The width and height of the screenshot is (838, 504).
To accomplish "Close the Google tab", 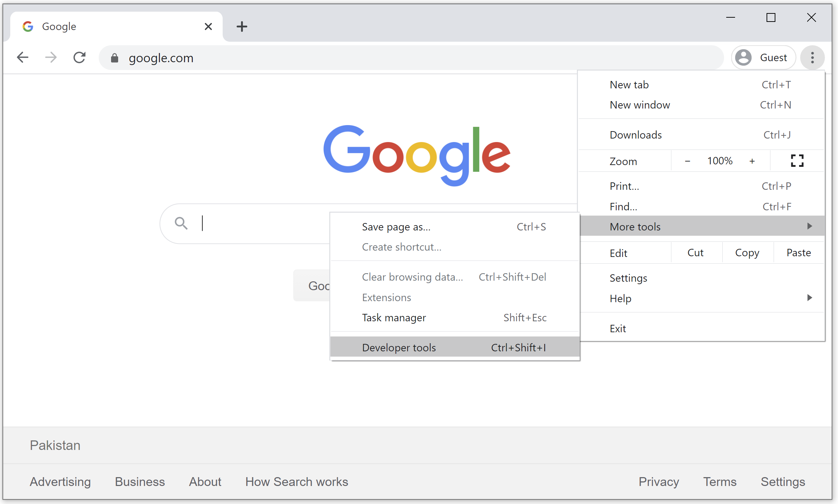I will [208, 27].
